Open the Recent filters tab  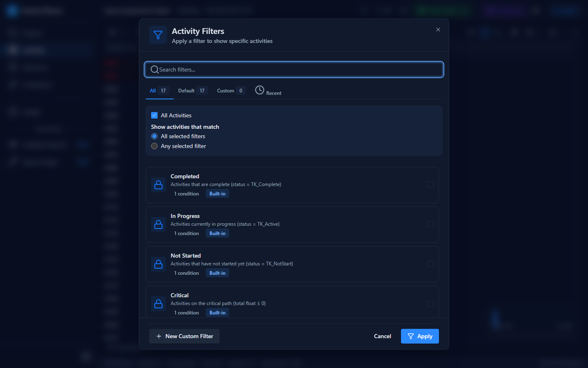click(268, 91)
